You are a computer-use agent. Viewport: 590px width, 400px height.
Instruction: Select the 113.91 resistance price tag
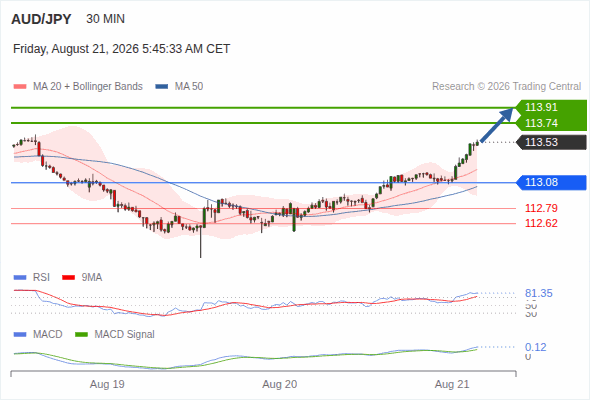[551, 108]
